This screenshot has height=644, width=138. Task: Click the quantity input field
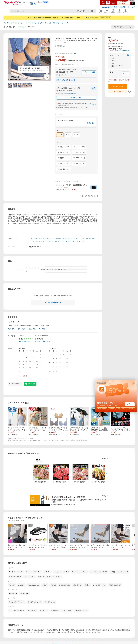point(125,74)
